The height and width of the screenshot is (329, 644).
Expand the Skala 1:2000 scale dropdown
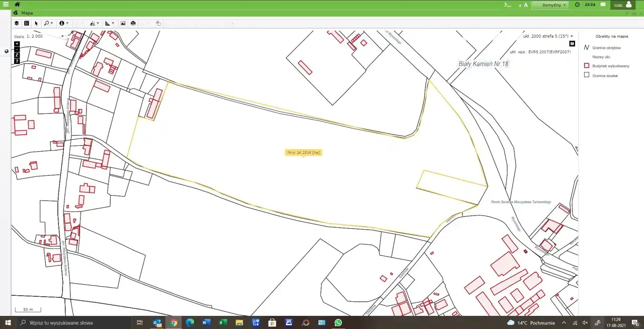(62, 36)
